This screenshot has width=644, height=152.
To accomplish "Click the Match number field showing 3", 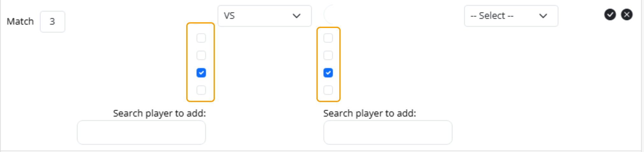I will [x=53, y=22].
